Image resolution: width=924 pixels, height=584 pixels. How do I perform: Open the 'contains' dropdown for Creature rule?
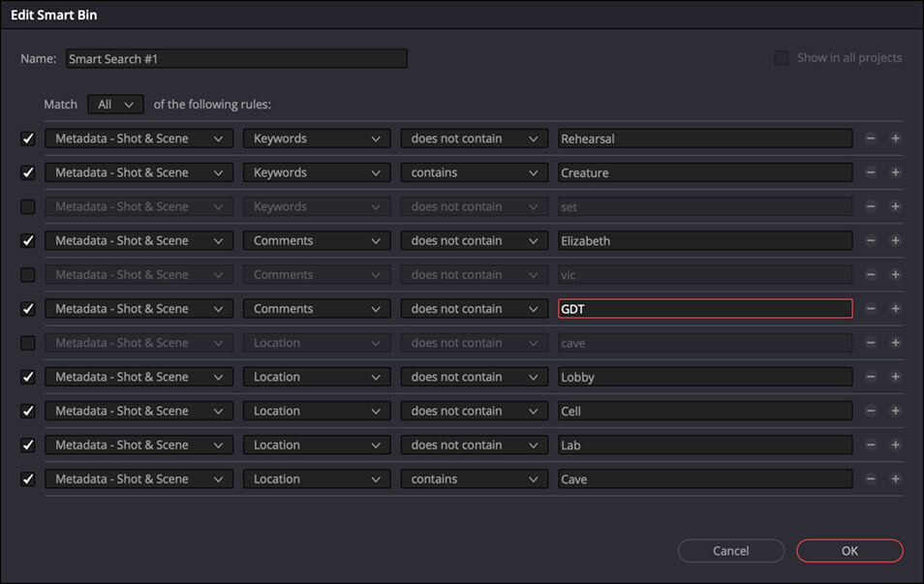[x=474, y=172]
